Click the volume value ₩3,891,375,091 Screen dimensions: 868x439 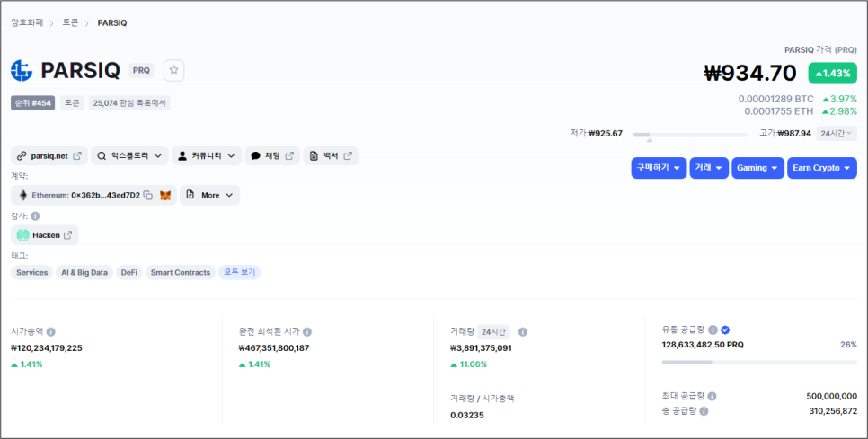point(481,348)
